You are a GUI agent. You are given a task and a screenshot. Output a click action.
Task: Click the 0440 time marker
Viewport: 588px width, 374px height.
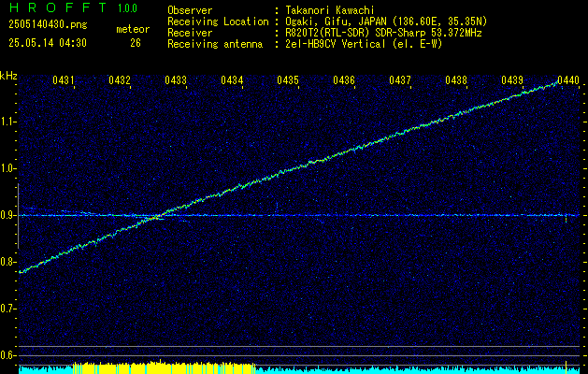568,80
